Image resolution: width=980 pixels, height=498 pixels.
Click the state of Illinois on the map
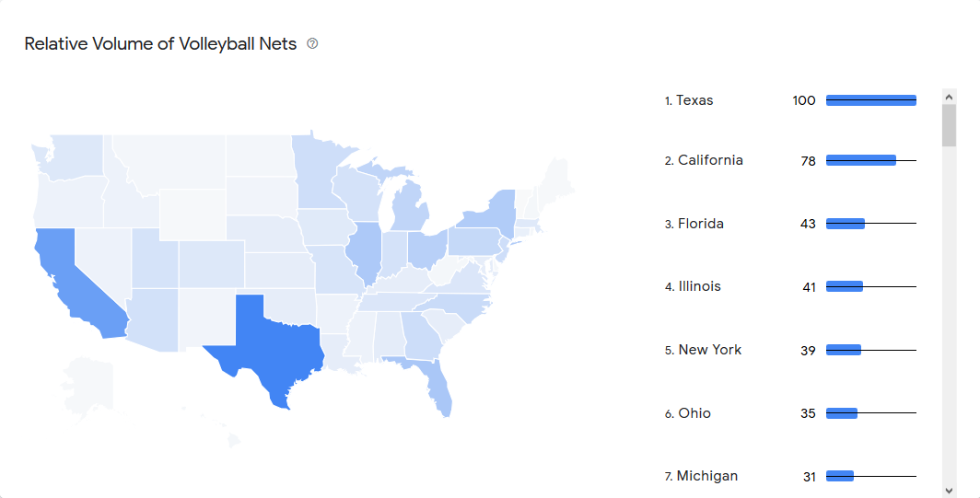click(364, 250)
